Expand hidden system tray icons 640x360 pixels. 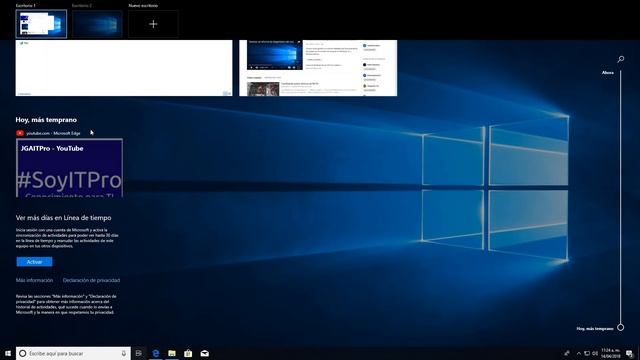pos(578,353)
